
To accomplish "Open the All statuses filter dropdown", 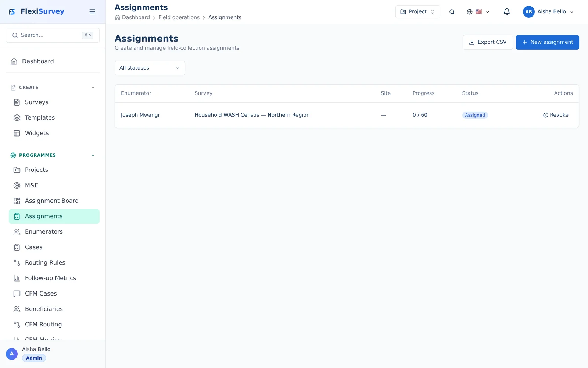I will click(150, 68).
